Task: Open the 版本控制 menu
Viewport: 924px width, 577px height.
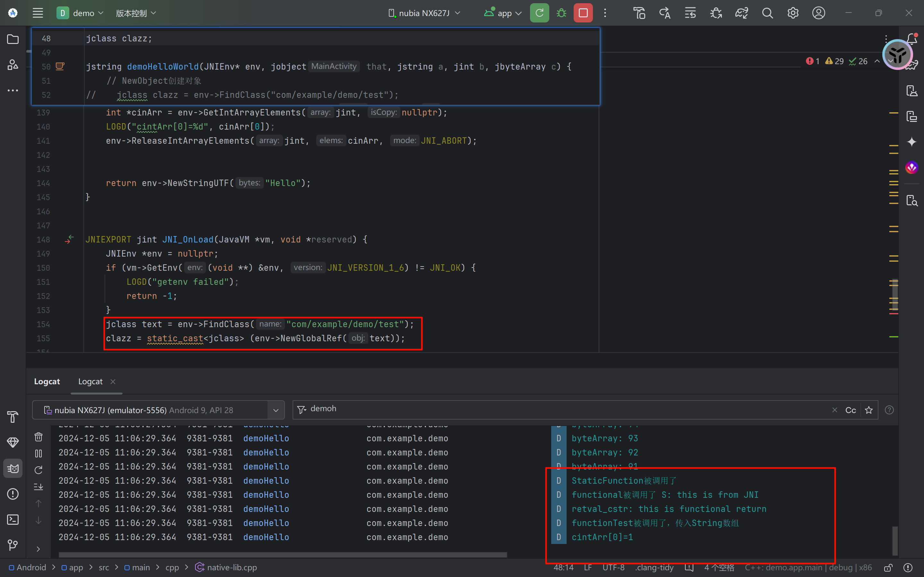Action: (136, 13)
